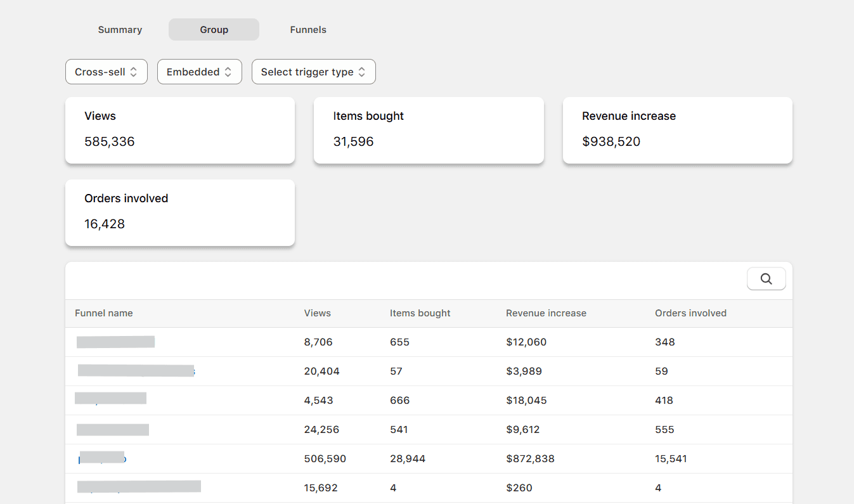This screenshot has width=854, height=504.
Task: Click the search icon above the table
Action: (x=766, y=278)
